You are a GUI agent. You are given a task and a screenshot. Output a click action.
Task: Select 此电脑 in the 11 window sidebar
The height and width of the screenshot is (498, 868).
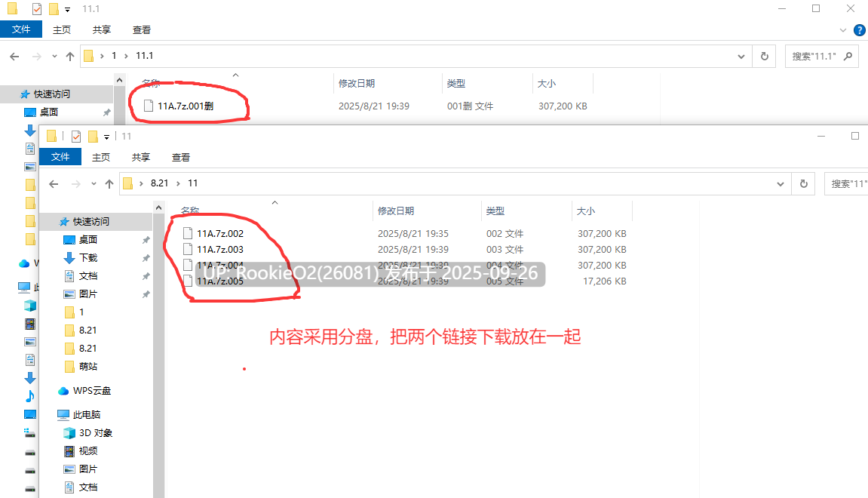[x=87, y=414]
